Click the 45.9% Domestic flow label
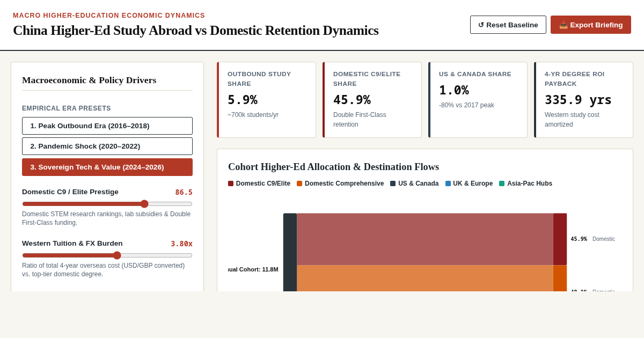 coord(593,239)
